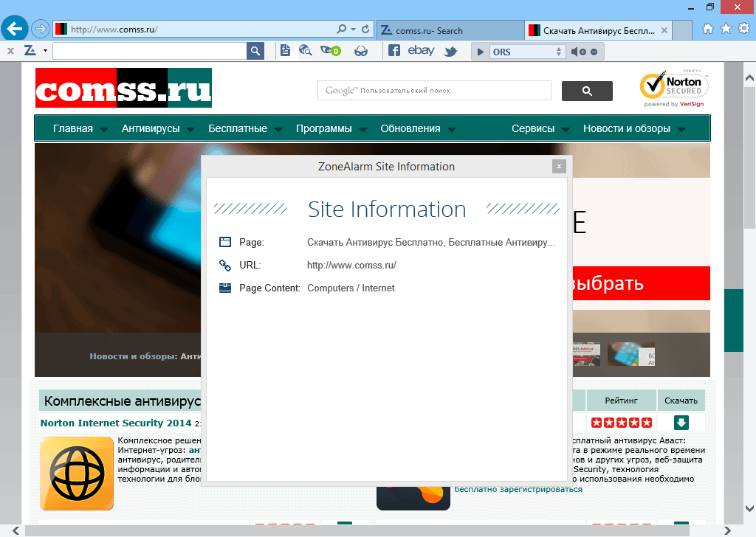The height and width of the screenshot is (537, 756).
Task: Click the browser Home icon
Action: click(x=707, y=27)
